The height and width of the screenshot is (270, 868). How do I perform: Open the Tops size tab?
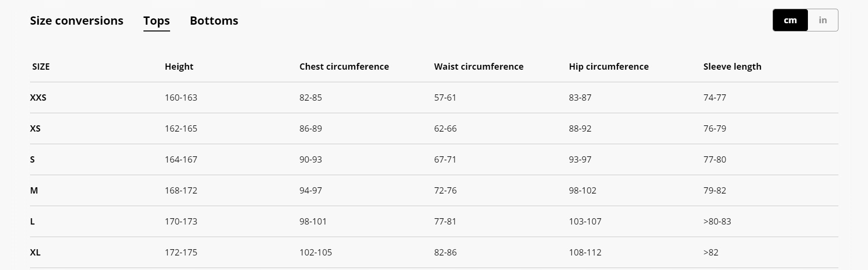pyautogui.click(x=157, y=21)
